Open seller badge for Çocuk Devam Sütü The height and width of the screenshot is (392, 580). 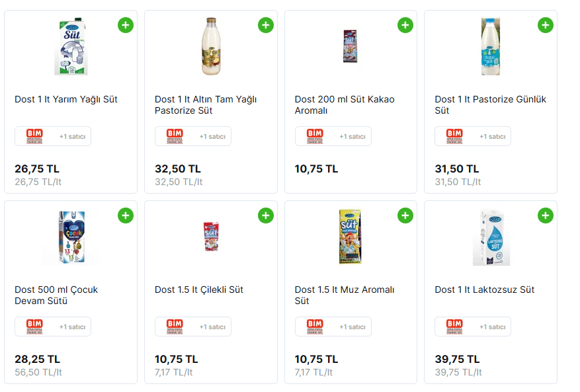(x=53, y=327)
